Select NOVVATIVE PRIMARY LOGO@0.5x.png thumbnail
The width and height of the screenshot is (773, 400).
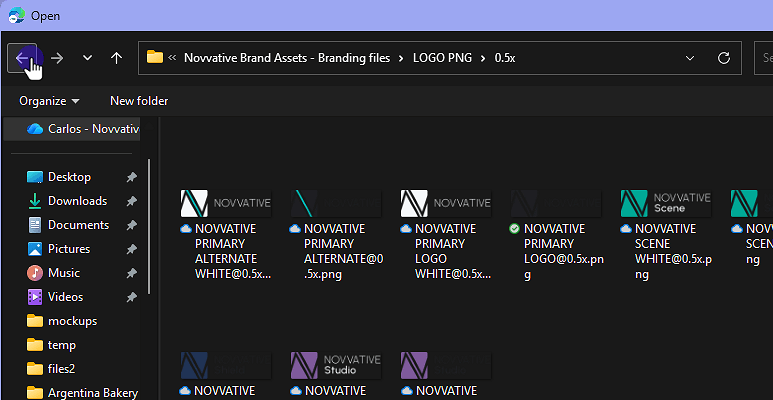(556, 204)
